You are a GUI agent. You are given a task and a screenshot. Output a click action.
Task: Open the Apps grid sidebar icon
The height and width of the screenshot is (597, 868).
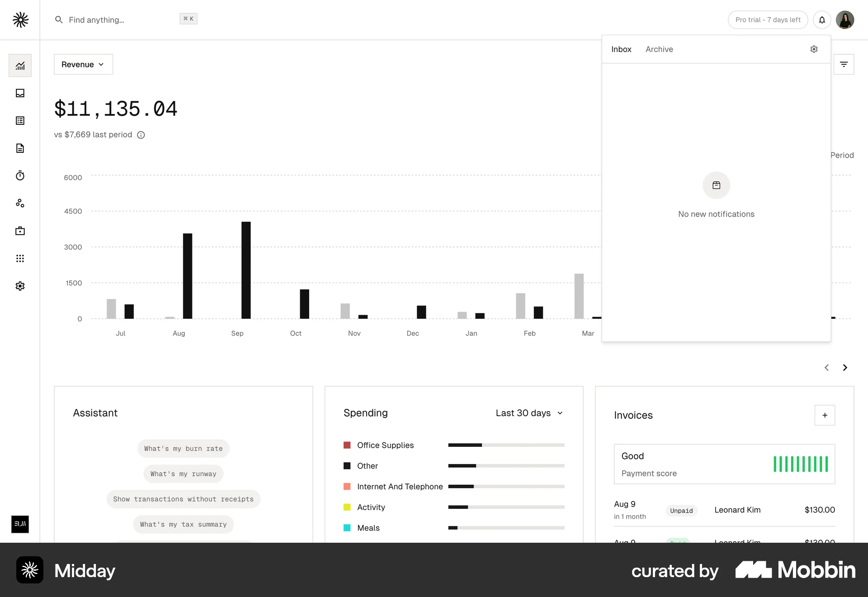(20, 259)
